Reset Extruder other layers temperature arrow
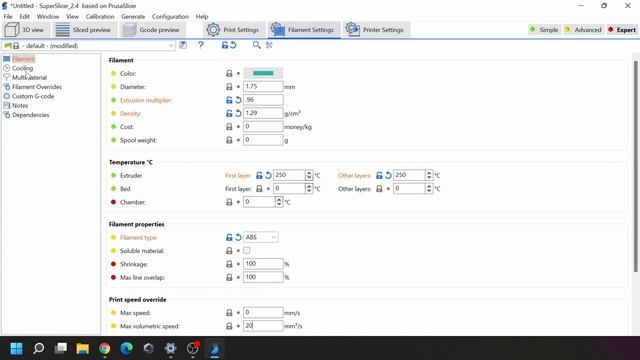The height and width of the screenshot is (360, 640). pyautogui.click(x=388, y=176)
